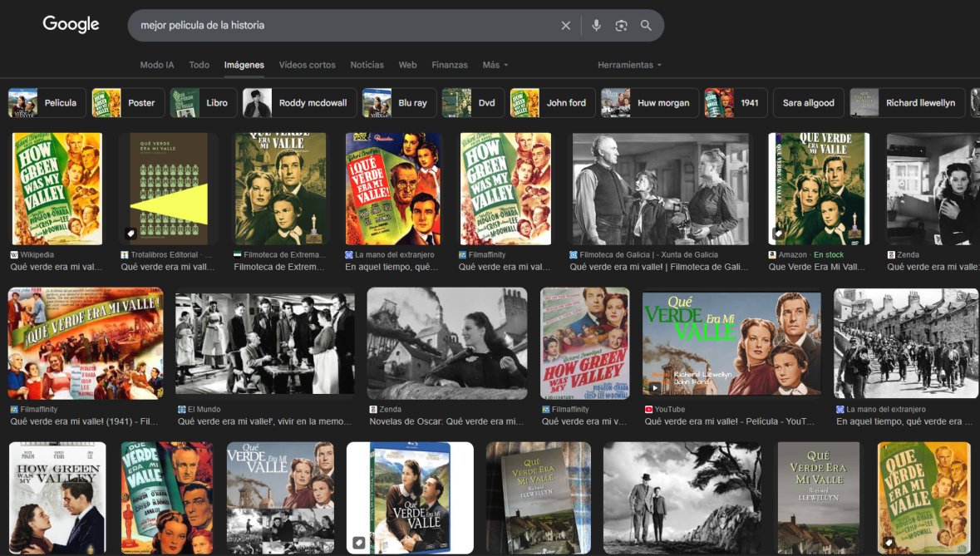Open the Noticias tab
The width and height of the screenshot is (980, 556).
pyautogui.click(x=367, y=65)
